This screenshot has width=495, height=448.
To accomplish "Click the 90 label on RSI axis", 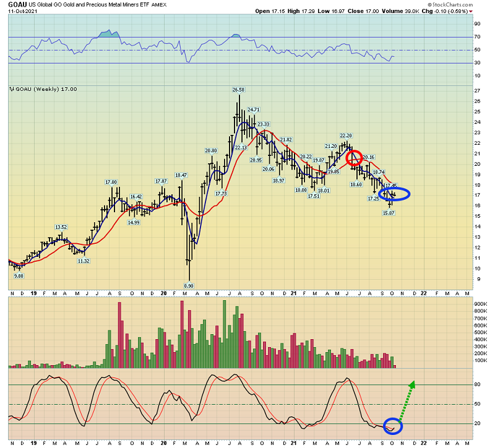I will click(477, 24).
